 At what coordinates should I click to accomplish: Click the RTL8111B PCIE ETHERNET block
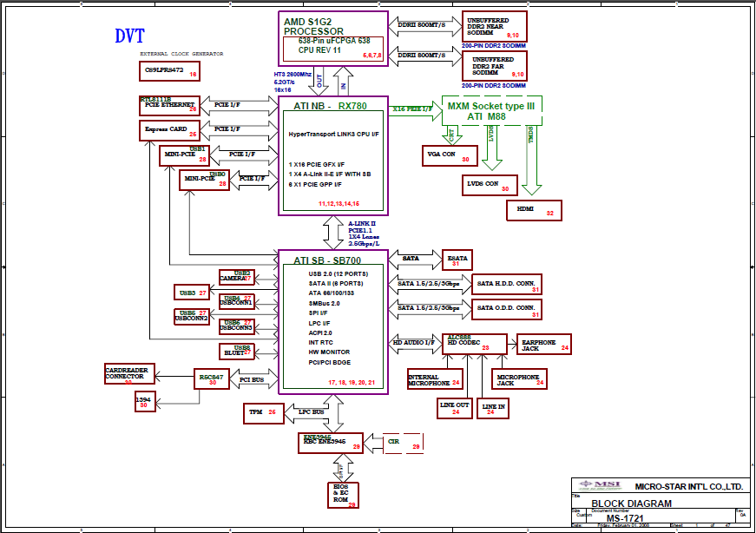coord(169,106)
